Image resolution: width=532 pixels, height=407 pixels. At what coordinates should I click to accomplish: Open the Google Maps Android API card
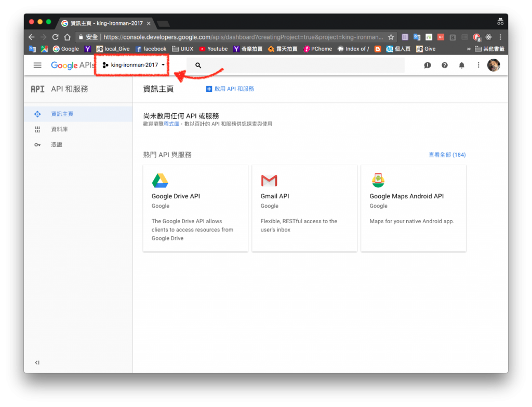(x=414, y=208)
